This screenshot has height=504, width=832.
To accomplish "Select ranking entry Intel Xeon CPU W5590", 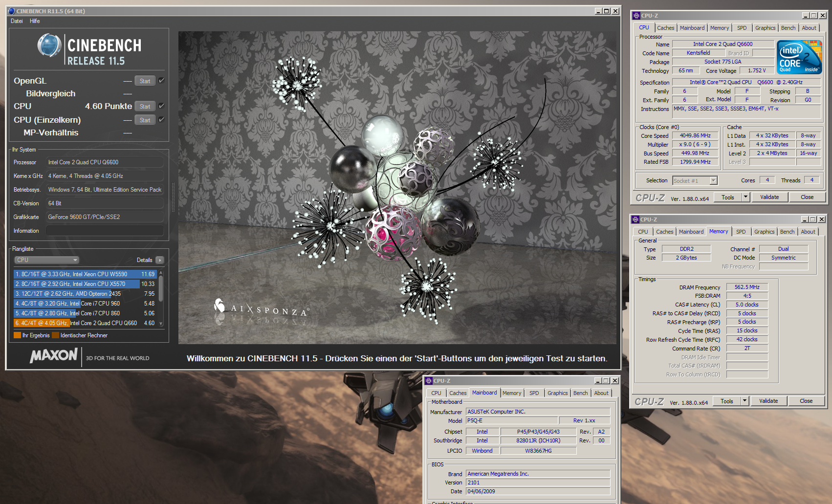I will click(x=85, y=274).
